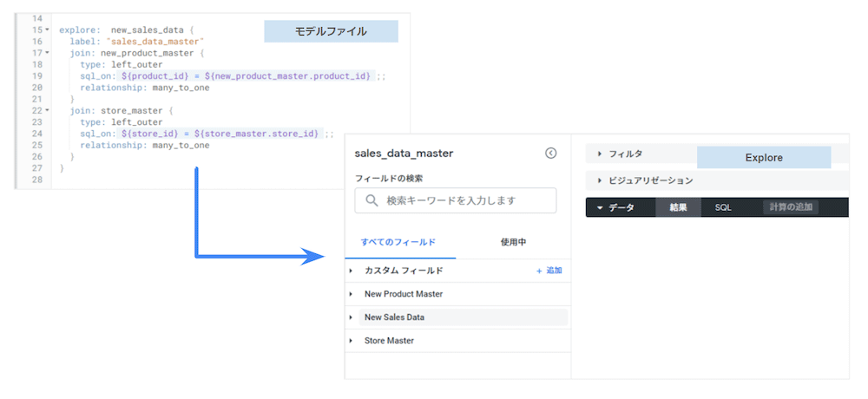
Task: Fold the explore block at line 15
Action: click(x=47, y=29)
